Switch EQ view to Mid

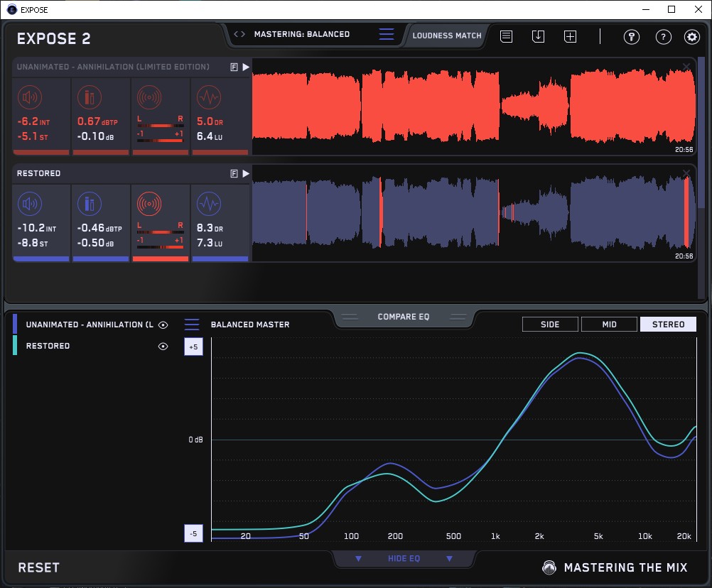coord(609,325)
